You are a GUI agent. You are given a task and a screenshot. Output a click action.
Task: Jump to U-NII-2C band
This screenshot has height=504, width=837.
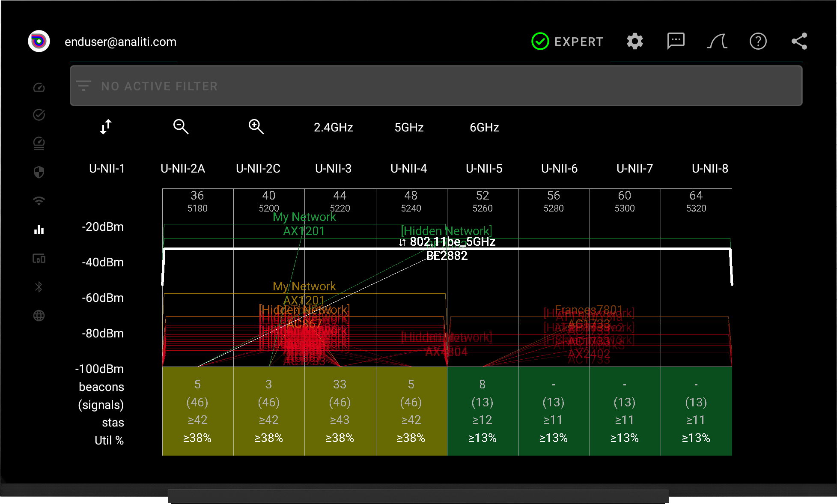[x=258, y=168]
